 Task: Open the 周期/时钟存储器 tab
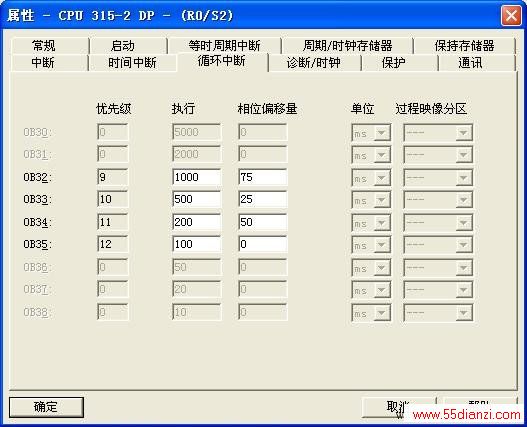click(348, 46)
